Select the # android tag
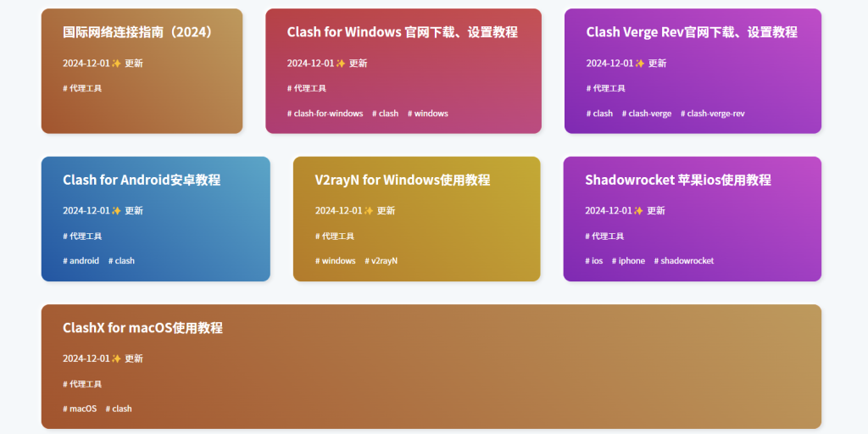This screenshot has width=868, height=434. pos(81,261)
